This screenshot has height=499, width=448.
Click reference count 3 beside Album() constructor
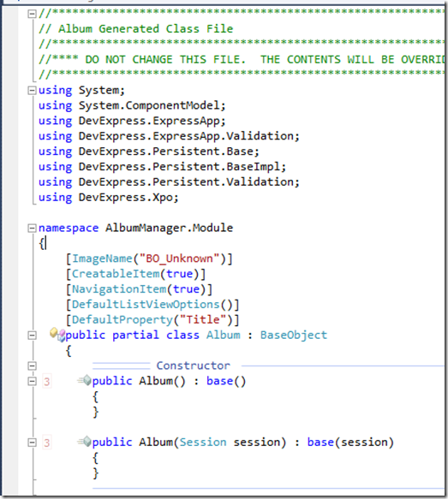47,382
